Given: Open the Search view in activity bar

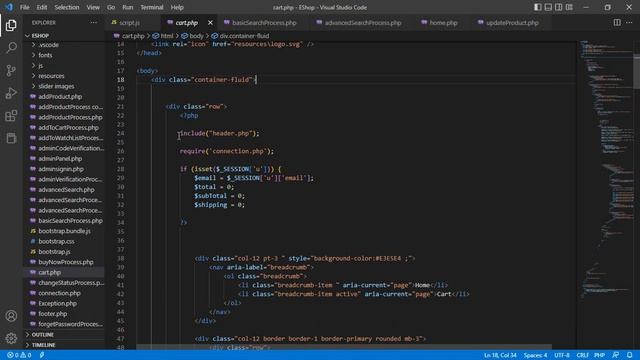Looking at the screenshot, I should point(11,48).
